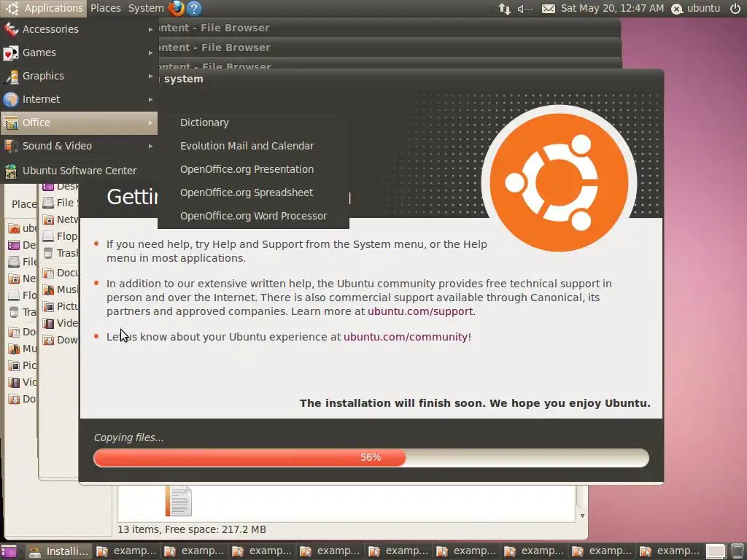This screenshot has width=747, height=560.
Task: Open Ubuntu Software Center menu entry
Action: [79, 171]
